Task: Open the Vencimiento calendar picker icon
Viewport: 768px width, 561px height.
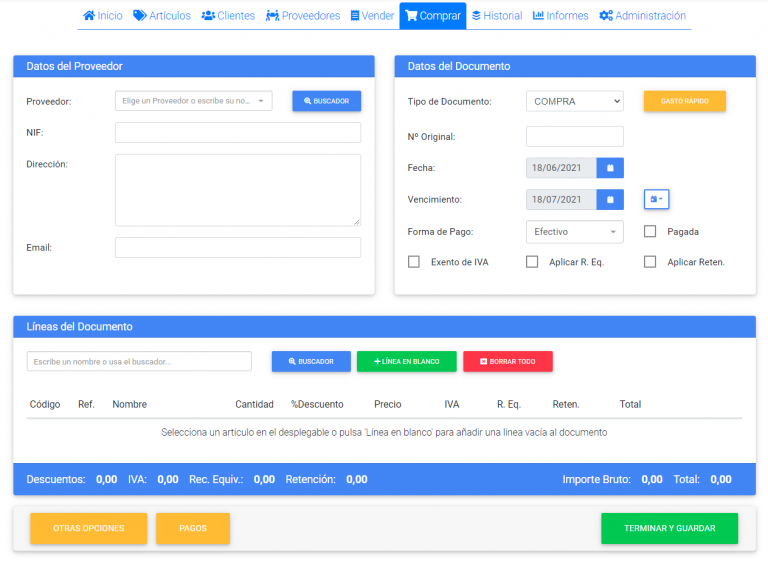Action: click(x=610, y=200)
